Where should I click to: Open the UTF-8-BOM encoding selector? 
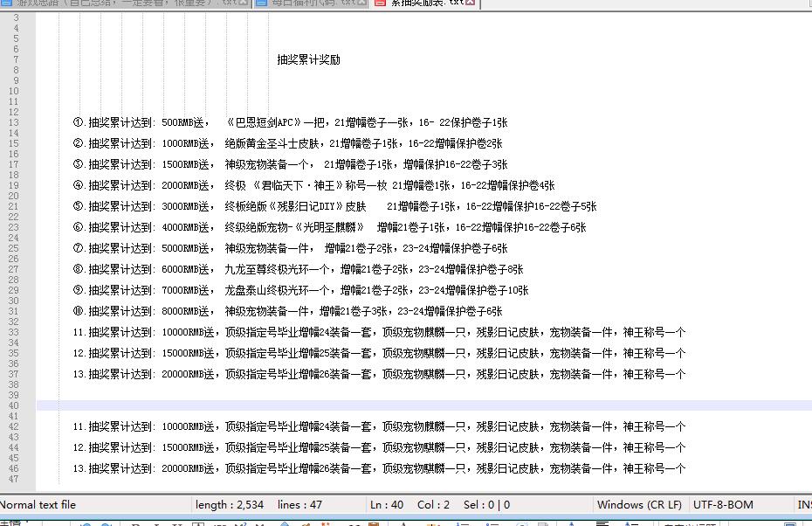(x=723, y=504)
